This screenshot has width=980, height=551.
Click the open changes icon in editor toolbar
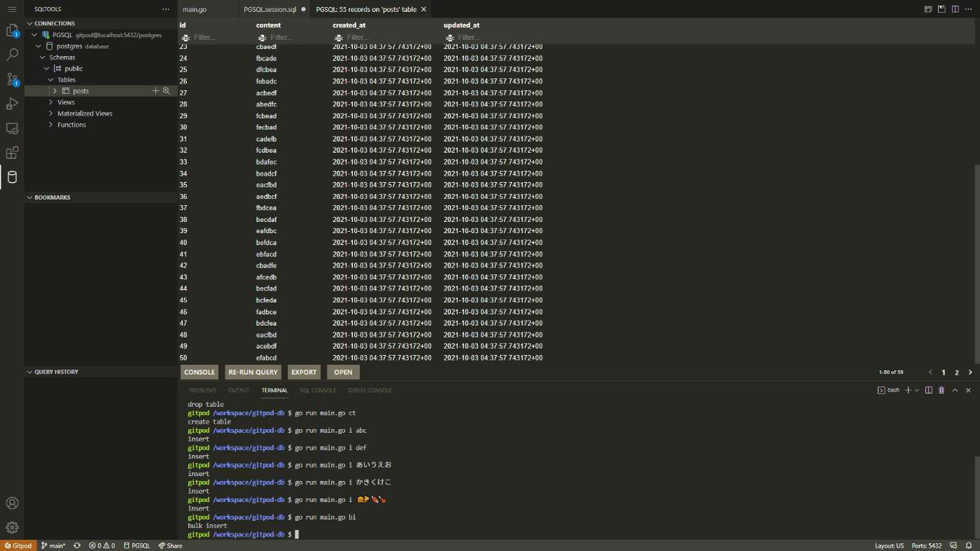pyautogui.click(x=928, y=9)
